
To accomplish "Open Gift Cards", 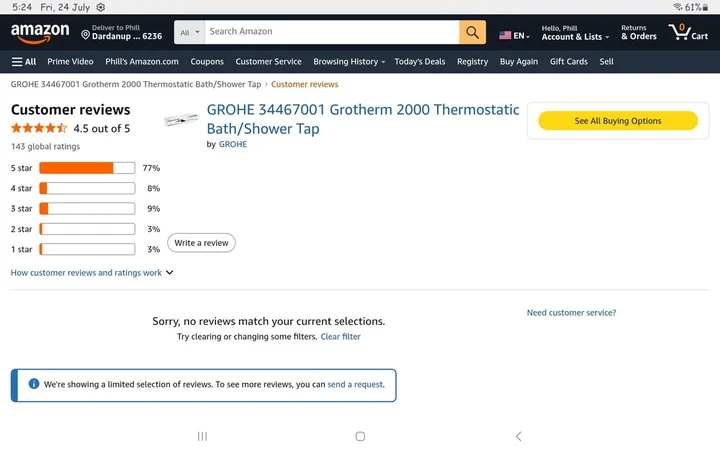I will click(568, 62).
